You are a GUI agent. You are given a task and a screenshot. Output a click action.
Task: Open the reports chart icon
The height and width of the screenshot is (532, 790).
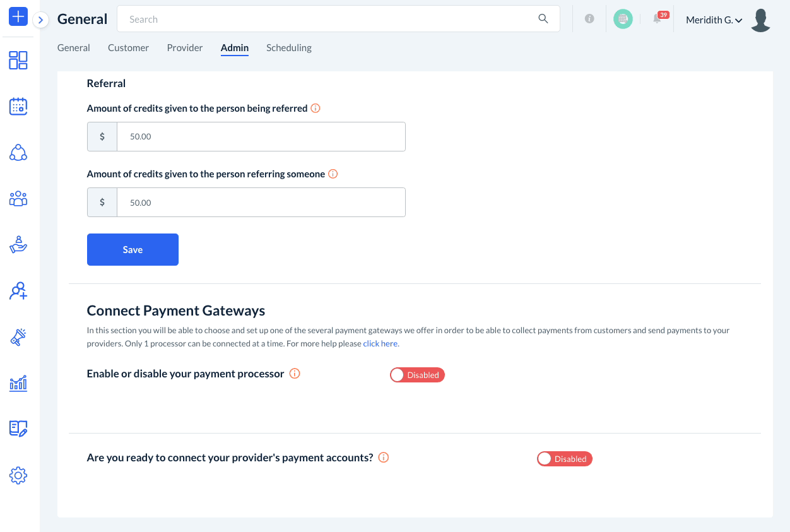[18, 382]
